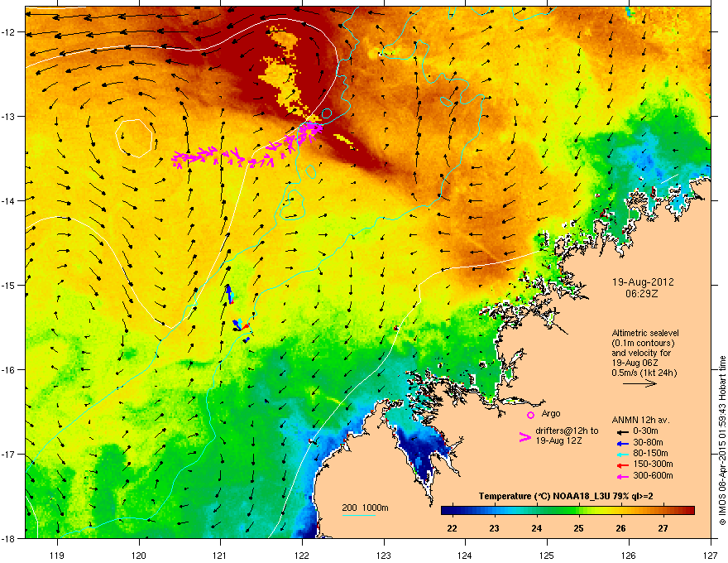
Task: Click the 'ANMN 12h av.' legend heading
Action: (640, 421)
